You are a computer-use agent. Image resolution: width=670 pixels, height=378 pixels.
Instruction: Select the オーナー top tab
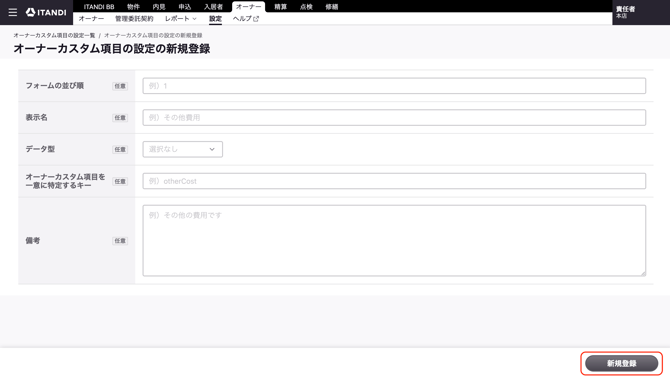click(x=249, y=7)
